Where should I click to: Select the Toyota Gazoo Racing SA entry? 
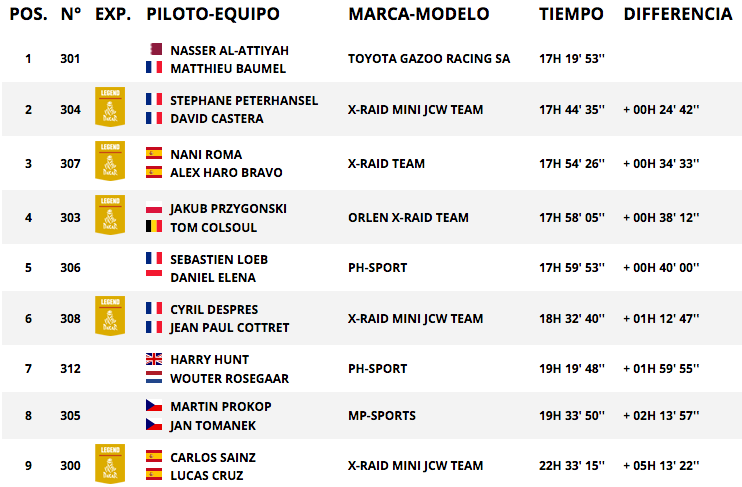click(x=429, y=59)
